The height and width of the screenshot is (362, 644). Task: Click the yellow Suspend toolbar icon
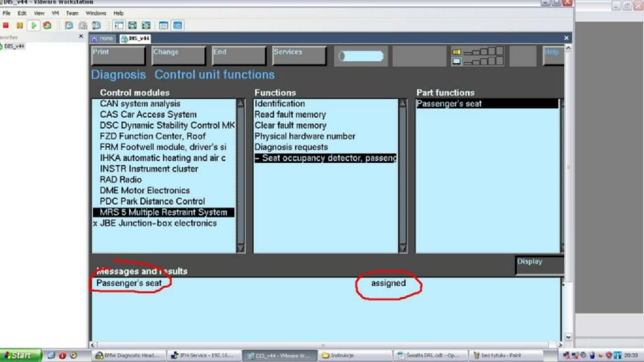coord(19,26)
